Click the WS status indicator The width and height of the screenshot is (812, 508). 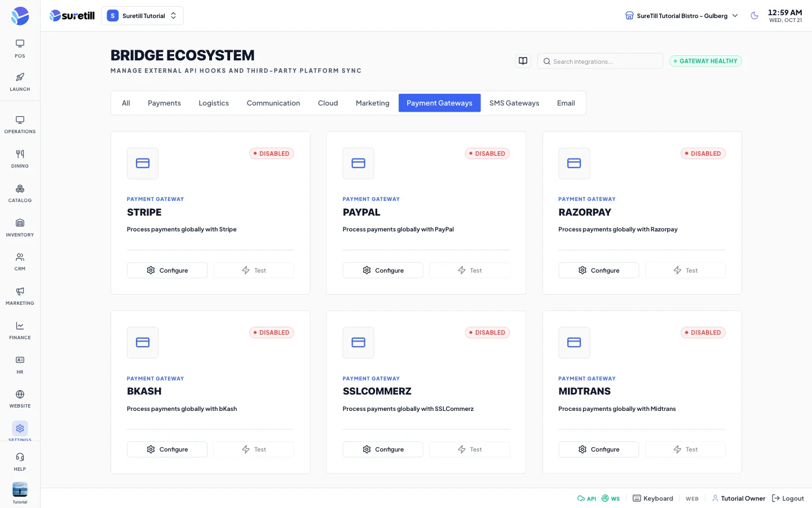click(611, 498)
